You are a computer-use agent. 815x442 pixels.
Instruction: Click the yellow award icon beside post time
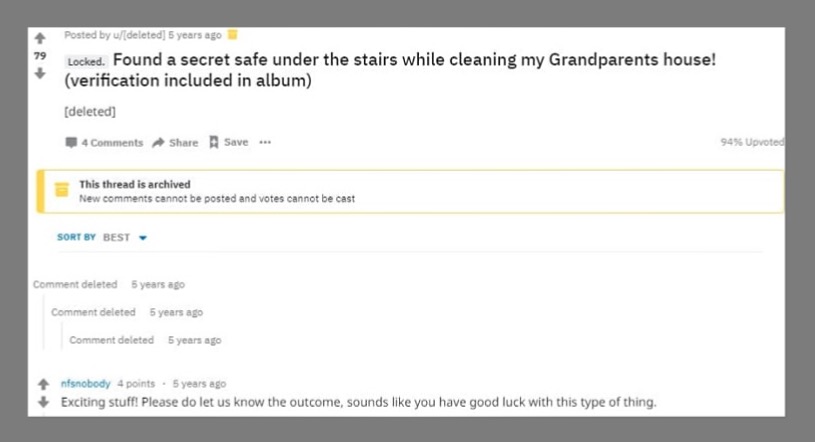(x=233, y=35)
